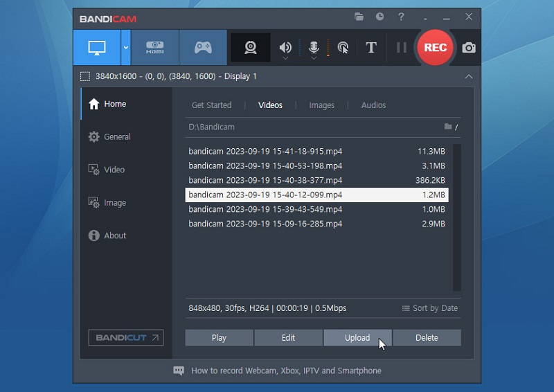Click the capture area 3840x1600 Display 1 text
This screenshot has height=392, width=554.
pyautogui.click(x=176, y=76)
